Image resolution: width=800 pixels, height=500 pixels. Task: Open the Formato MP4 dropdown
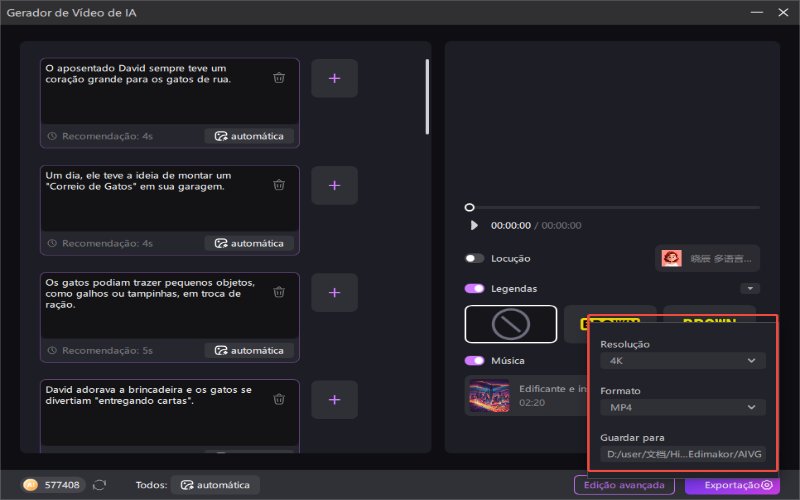tap(683, 407)
